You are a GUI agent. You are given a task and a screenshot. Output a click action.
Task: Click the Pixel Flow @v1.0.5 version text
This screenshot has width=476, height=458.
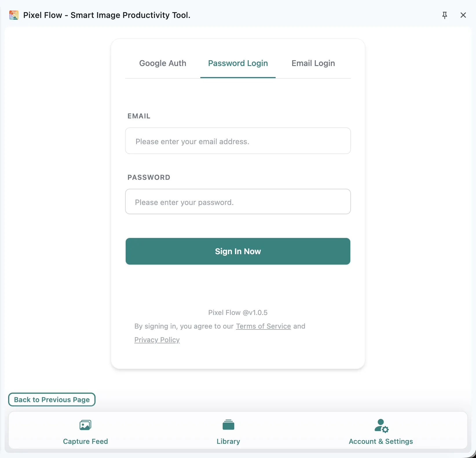[x=238, y=313]
